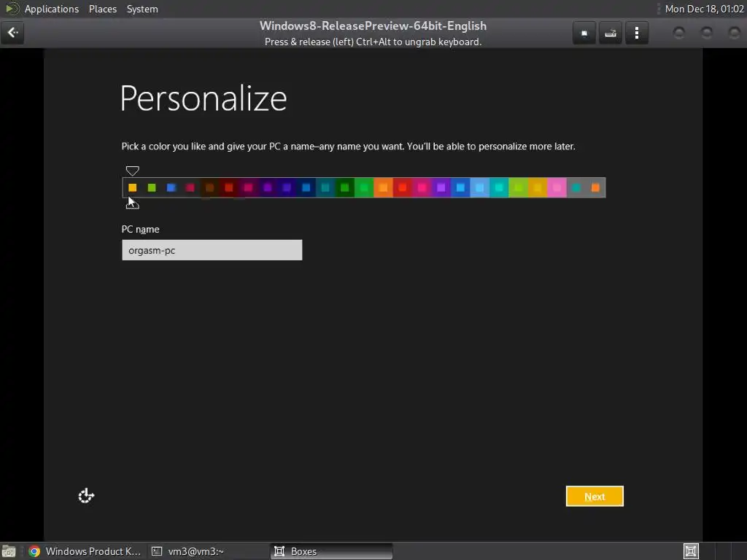The height and width of the screenshot is (560, 747).
Task: Pick the blue square on dark gray swatch
Action: click(x=171, y=187)
